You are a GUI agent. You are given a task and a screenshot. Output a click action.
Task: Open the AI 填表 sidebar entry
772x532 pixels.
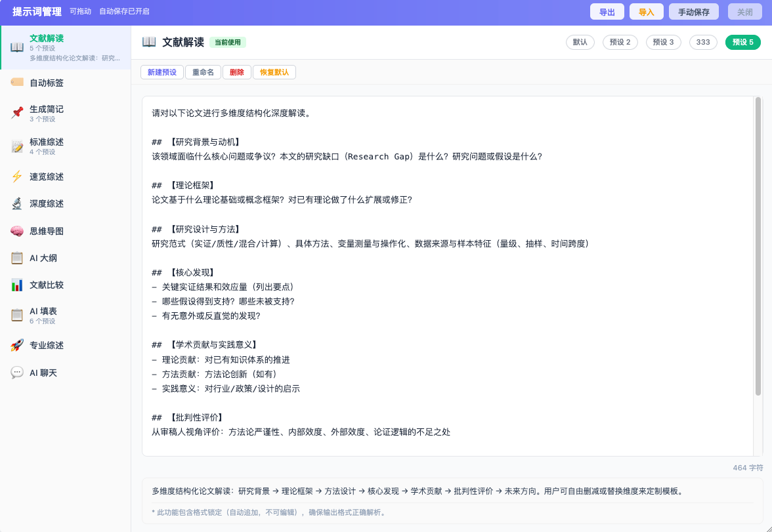point(66,315)
